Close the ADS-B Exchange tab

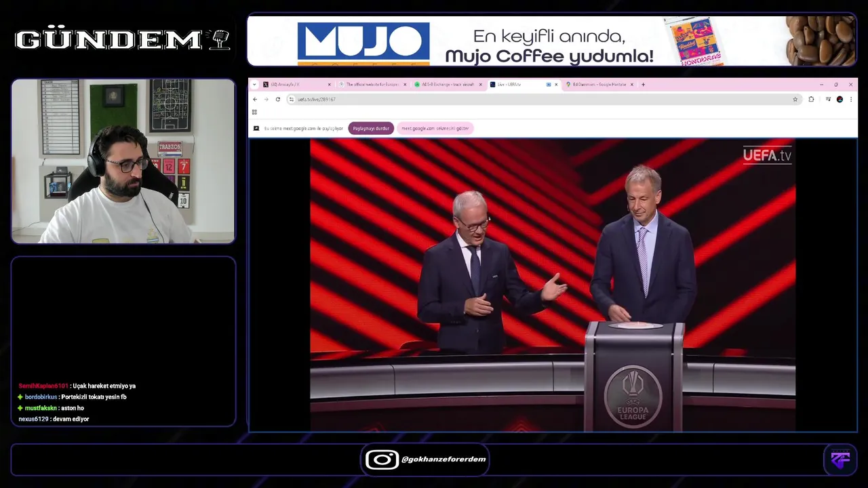(481, 85)
